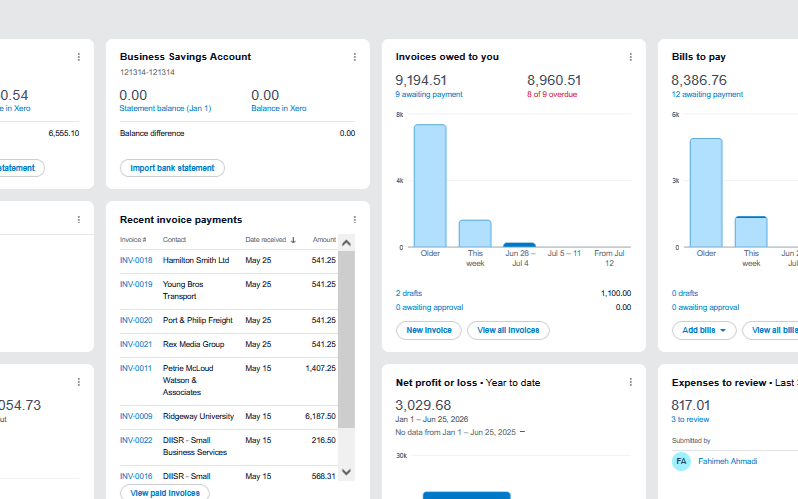Open invoice INV-0022
Screen dimensions: 798x499
pyautogui.click(x=136, y=440)
